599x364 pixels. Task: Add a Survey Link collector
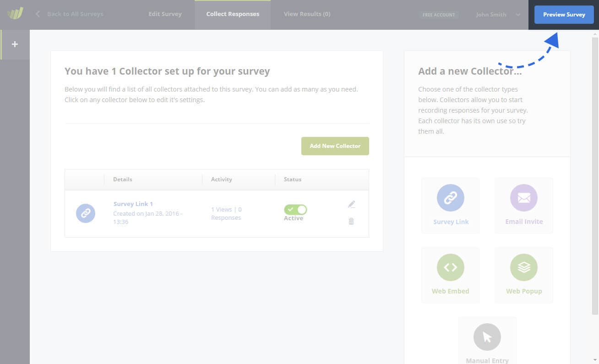click(451, 206)
